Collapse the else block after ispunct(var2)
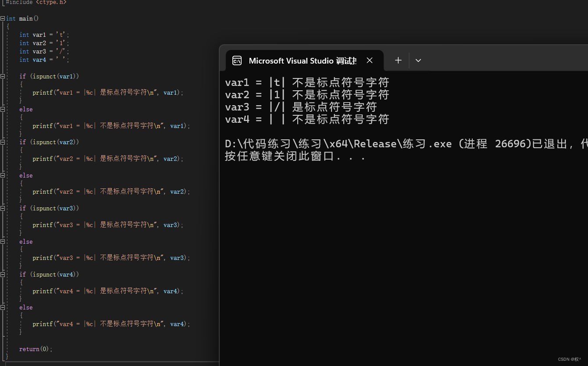Image resolution: width=588 pixels, height=366 pixels. [3, 175]
